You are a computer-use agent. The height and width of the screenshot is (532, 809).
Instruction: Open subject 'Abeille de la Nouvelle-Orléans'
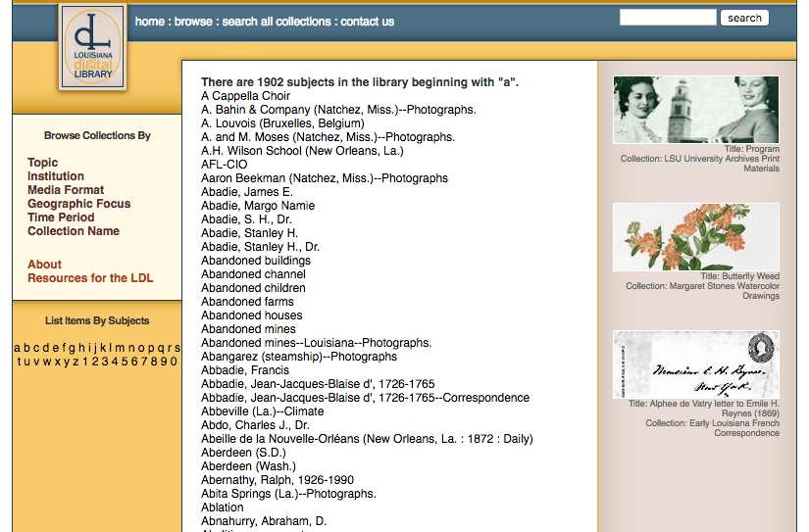367,439
